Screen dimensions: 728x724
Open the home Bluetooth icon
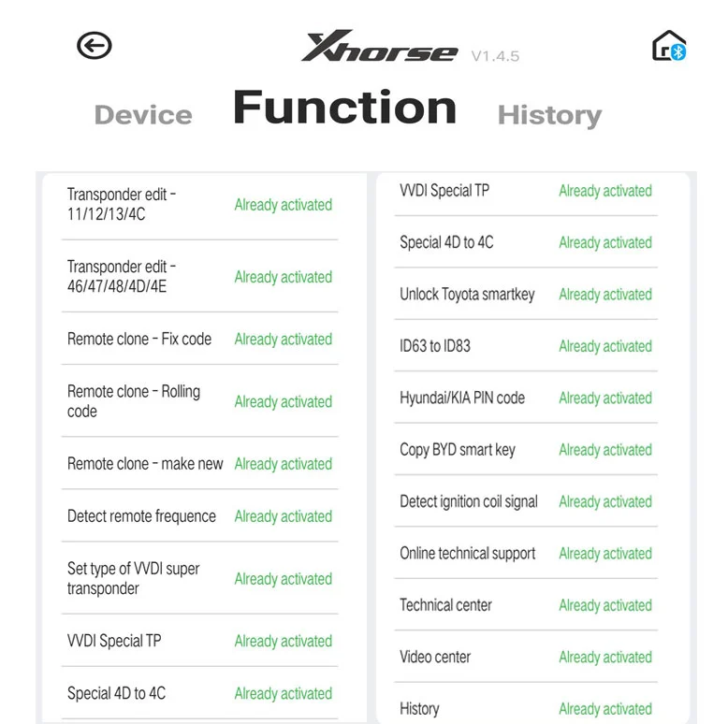(x=669, y=46)
